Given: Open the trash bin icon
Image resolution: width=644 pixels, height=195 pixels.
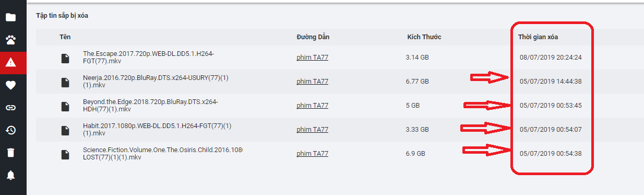Looking at the screenshot, I should click(x=10, y=153).
